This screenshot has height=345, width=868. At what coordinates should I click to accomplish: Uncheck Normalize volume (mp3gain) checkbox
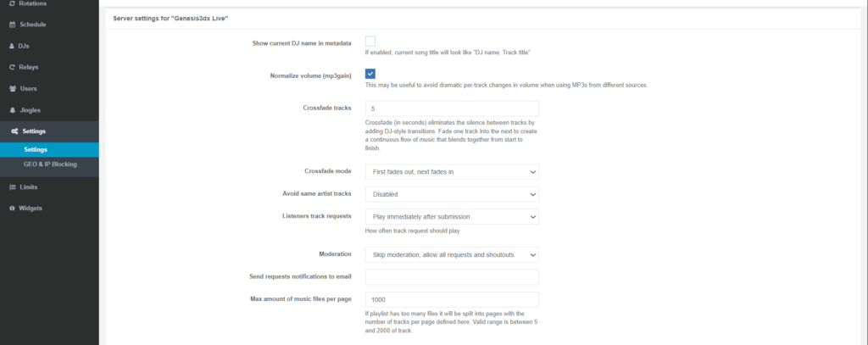click(x=370, y=74)
